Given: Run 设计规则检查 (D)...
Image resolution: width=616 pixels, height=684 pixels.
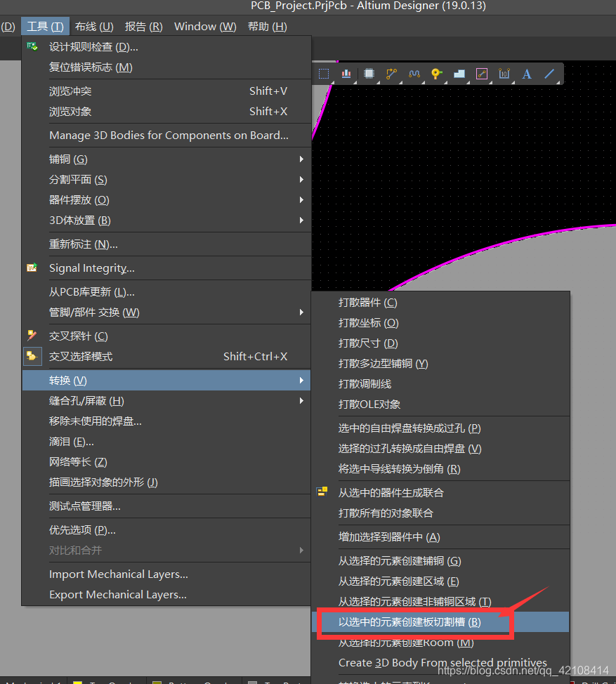Looking at the screenshot, I should (x=166, y=46).
